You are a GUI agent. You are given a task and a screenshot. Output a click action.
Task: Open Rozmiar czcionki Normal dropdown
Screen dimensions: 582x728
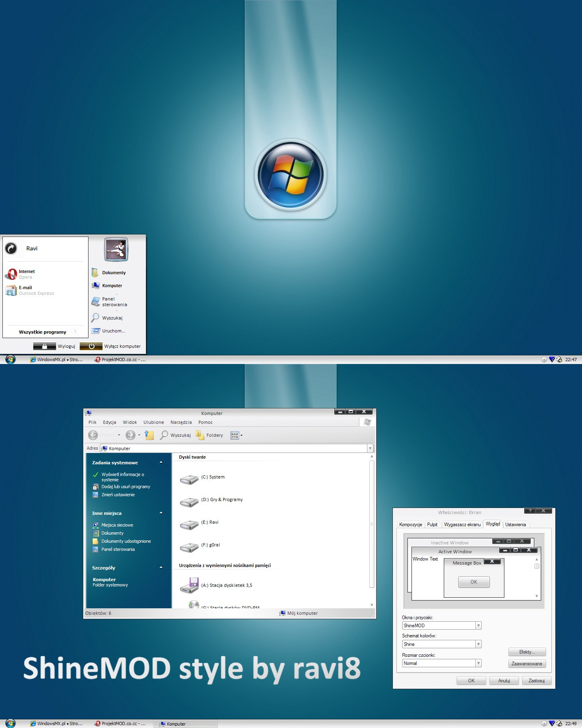point(479,663)
